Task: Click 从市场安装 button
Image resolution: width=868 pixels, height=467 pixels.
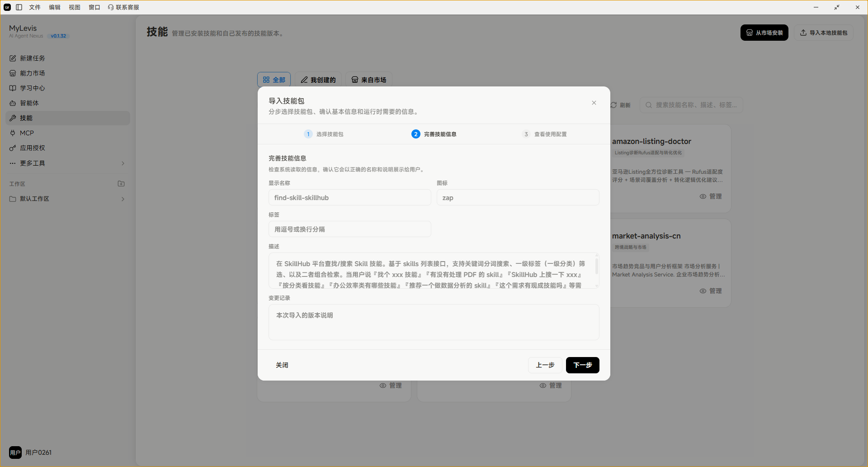Action: [x=764, y=33]
